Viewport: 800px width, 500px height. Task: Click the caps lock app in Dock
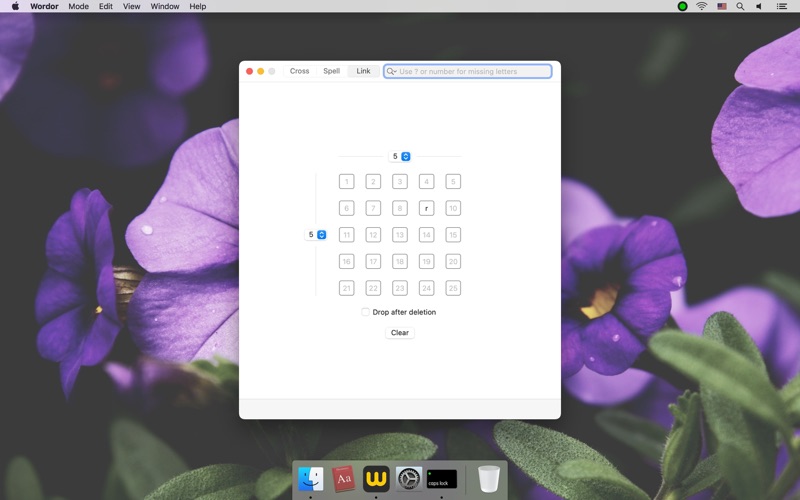point(441,479)
